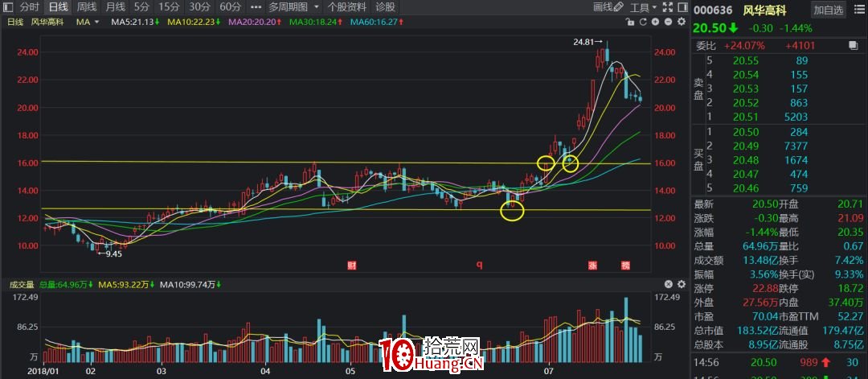Screen dimensions: 868x379
Task: Open the order book detail icon beside +4101
Action: pos(853,45)
